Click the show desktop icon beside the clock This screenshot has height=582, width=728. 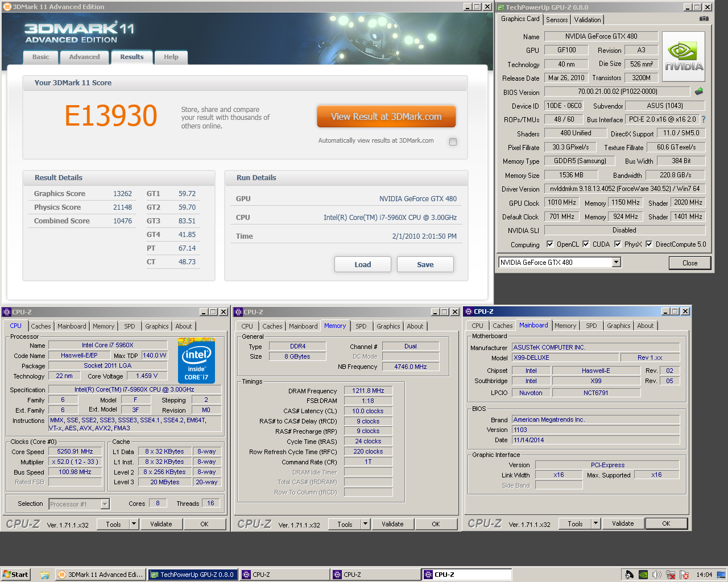pos(722,575)
